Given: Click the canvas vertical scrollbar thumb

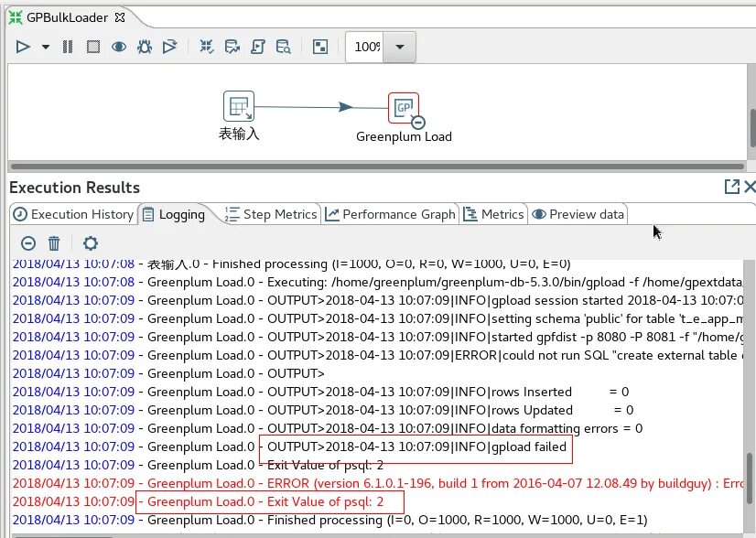Looking at the screenshot, I should (752, 129).
